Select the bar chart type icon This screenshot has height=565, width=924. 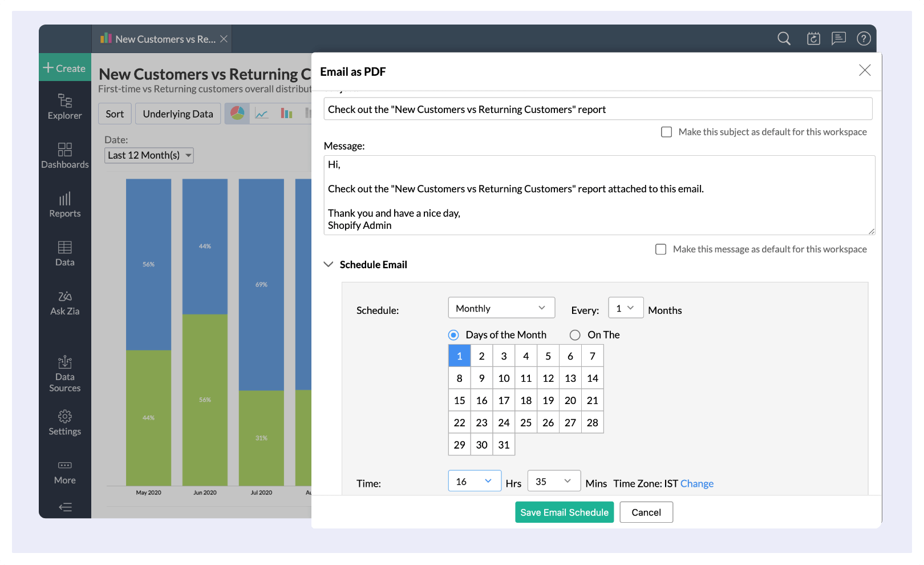pos(286,114)
